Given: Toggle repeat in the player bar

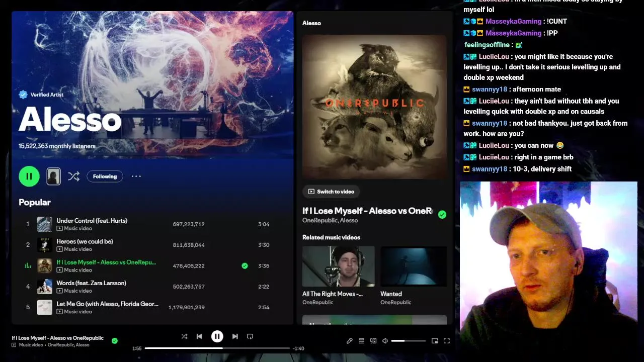Looking at the screenshot, I should (x=250, y=336).
